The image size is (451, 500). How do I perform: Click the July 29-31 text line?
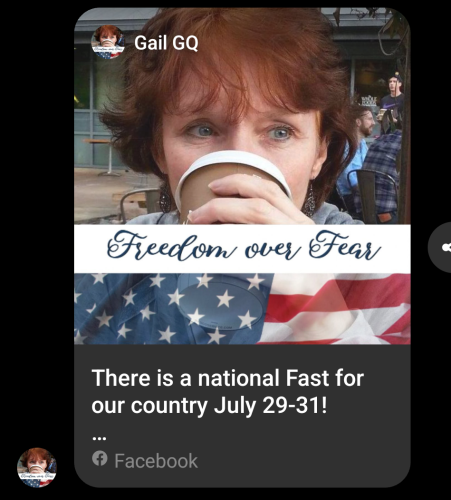(209, 405)
